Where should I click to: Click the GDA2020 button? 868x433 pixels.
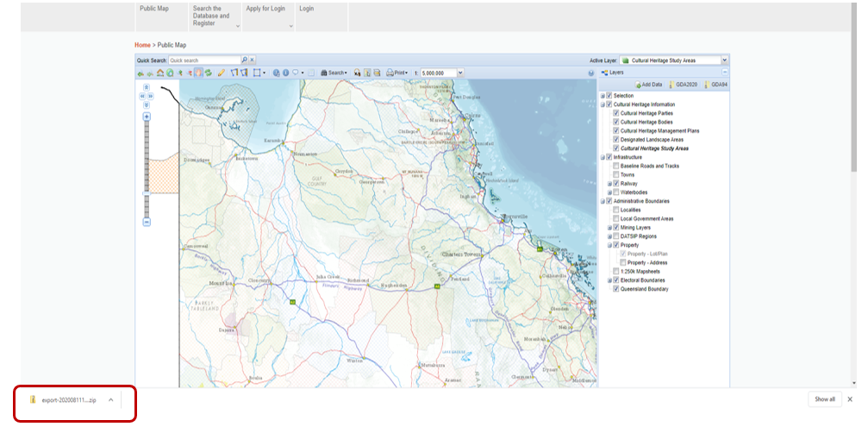(684, 85)
